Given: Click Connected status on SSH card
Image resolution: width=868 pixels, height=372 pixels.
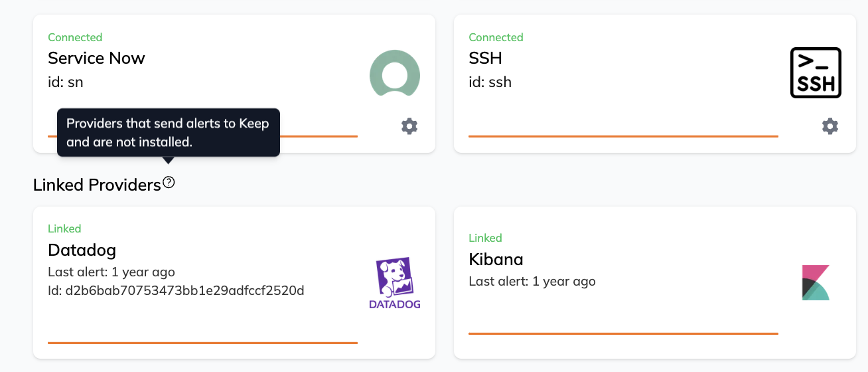Looking at the screenshot, I should click(x=496, y=37).
